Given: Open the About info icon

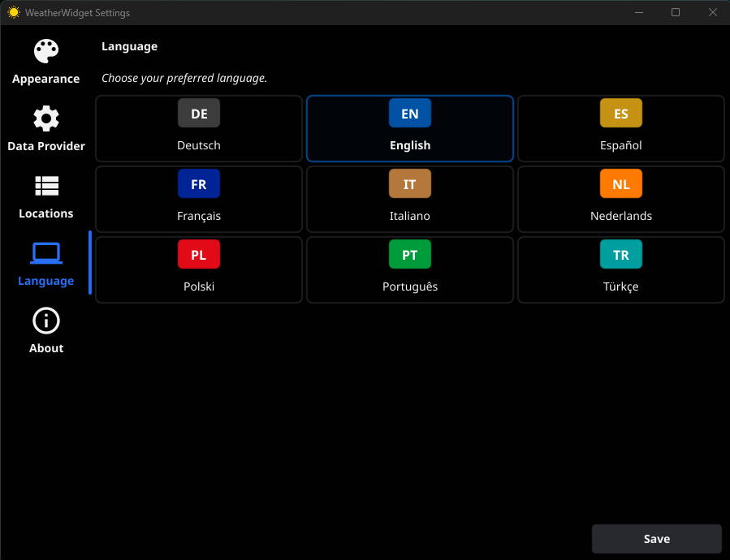Looking at the screenshot, I should coord(46,321).
